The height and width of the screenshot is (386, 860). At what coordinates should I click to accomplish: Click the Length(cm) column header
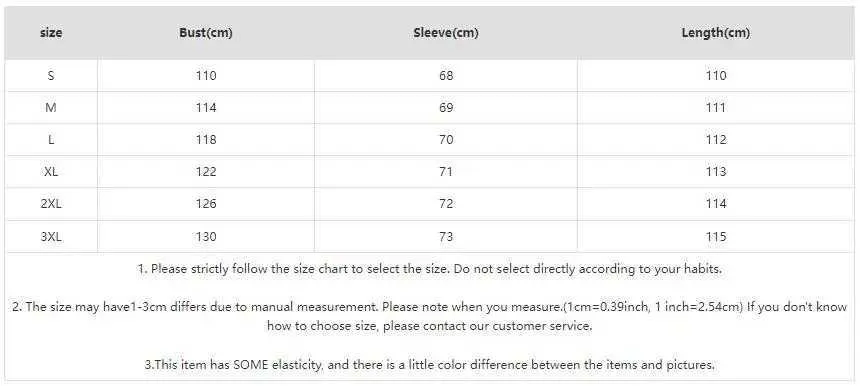click(716, 33)
